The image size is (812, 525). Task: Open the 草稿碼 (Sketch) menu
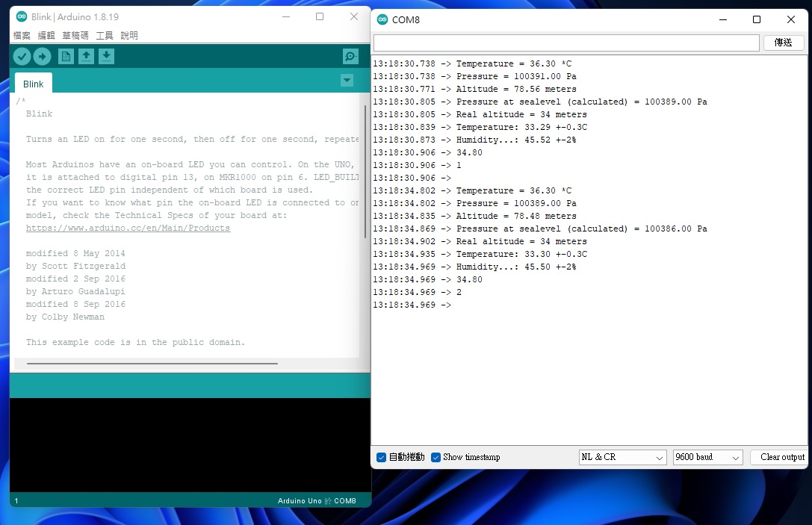coord(75,35)
